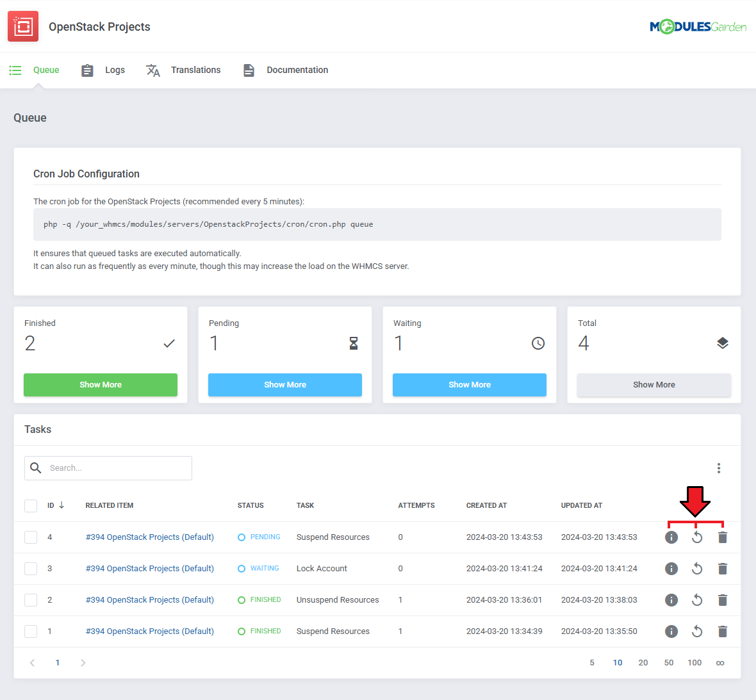Sort tasks by ID column arrow
Screen dimensions: 756x700
(x=62, y=505)
